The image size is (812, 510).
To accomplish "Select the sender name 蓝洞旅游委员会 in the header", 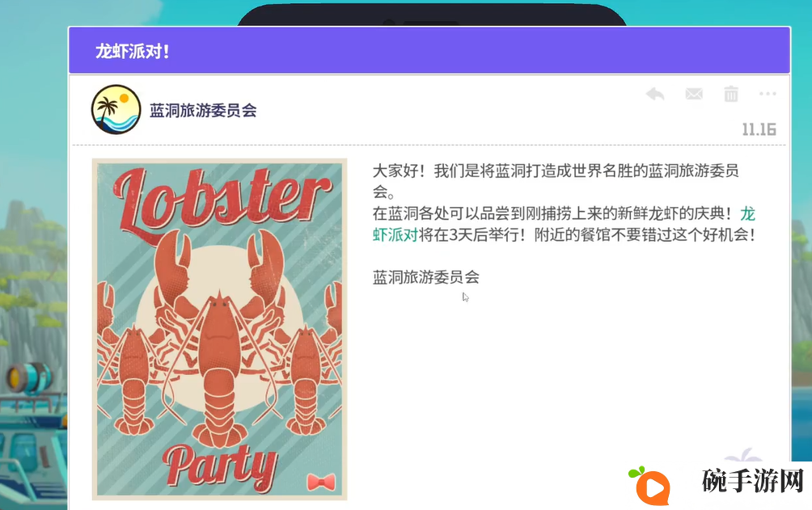I will [x=203, y=110].
